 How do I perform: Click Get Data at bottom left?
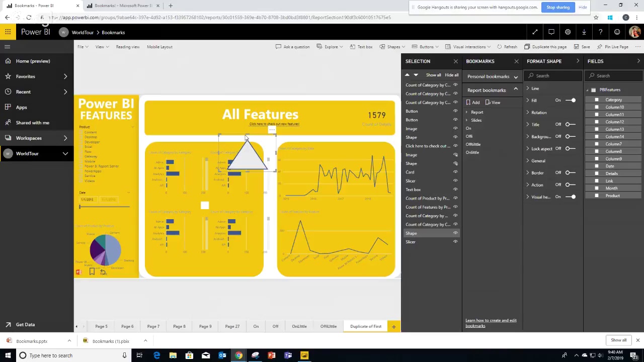(x=25, y=325)
